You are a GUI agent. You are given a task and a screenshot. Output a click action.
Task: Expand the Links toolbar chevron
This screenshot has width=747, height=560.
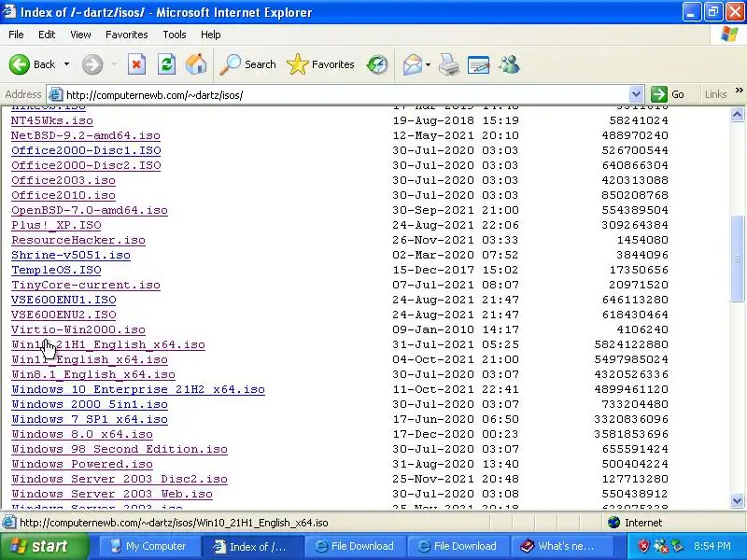pyautogui.click(x=739, y=91)
